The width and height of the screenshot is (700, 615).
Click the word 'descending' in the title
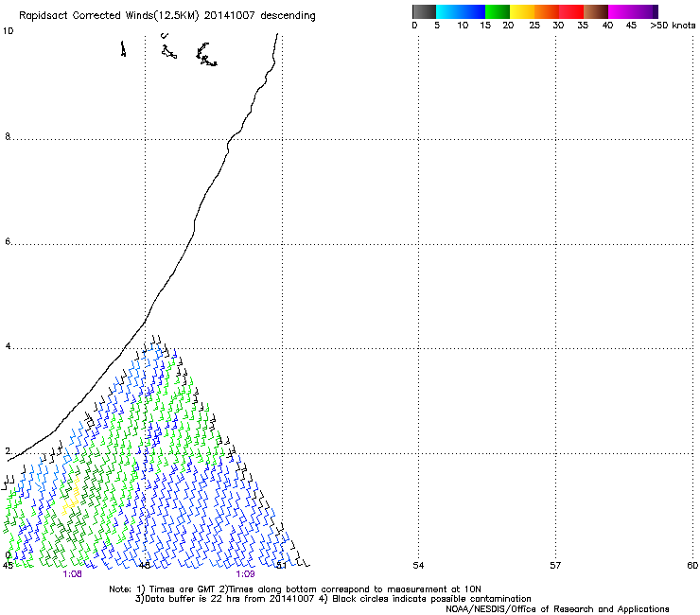[288, 16]
